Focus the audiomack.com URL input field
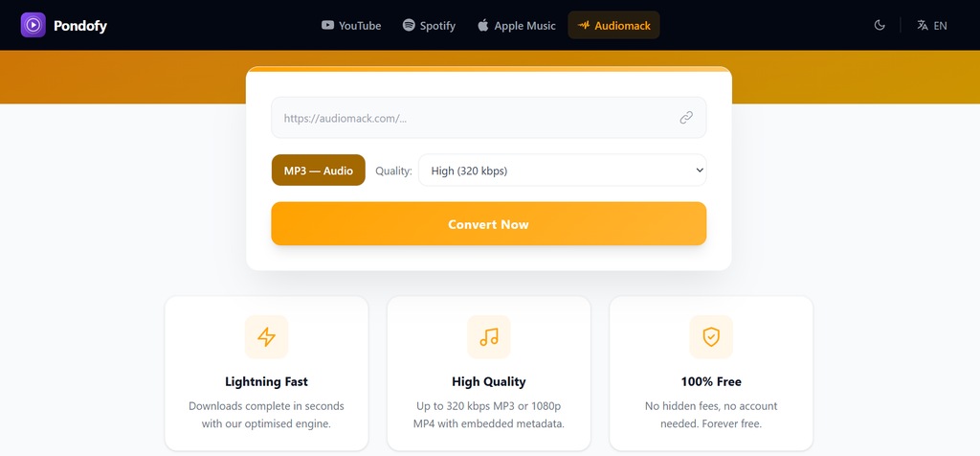This screenshot has height=456, width=980. coord(489,118)
